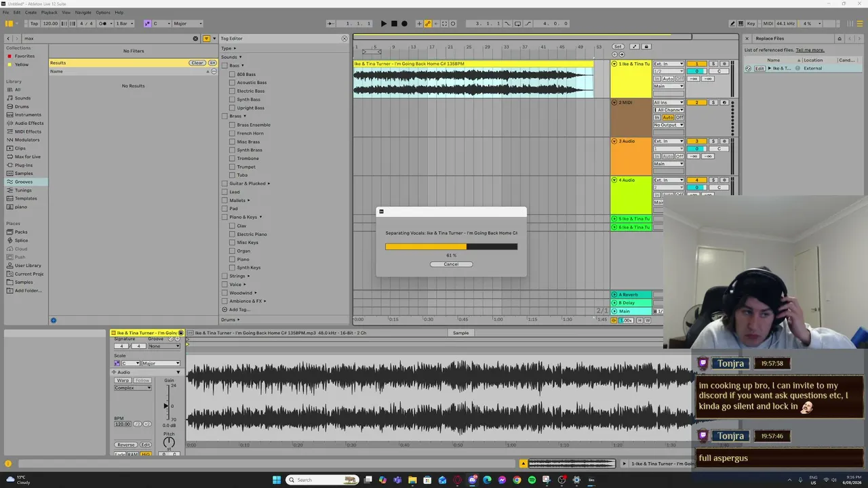868x488 pixels.
Task: Select Drums in the browser library
Action: [22, 106]
